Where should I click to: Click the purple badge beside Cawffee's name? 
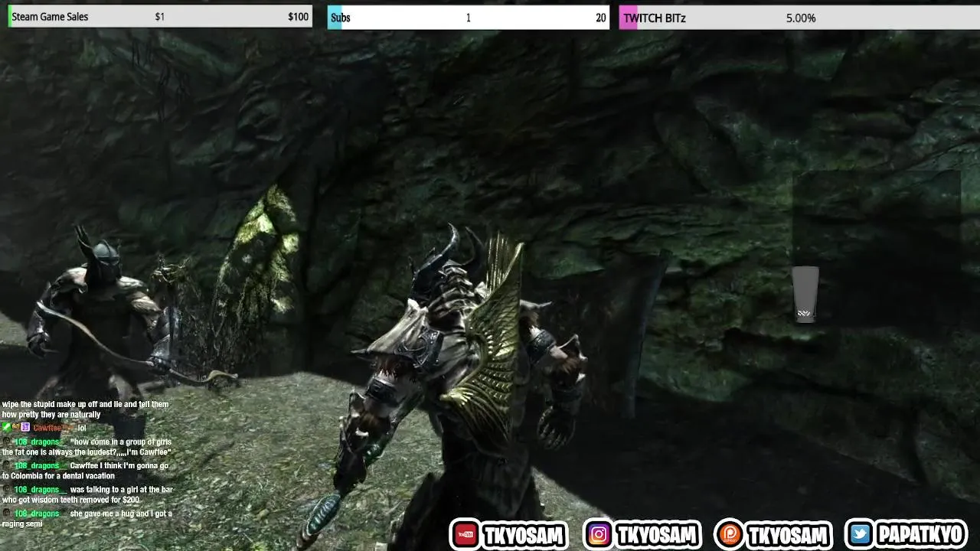[24, 428]
